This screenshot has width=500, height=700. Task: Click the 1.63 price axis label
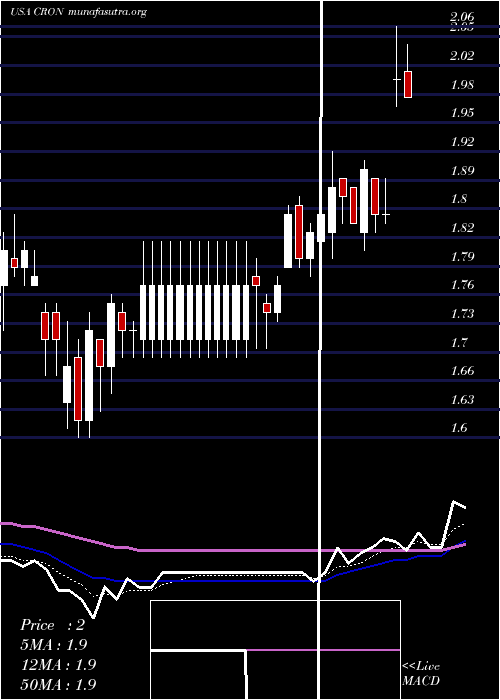click(462, 399)
